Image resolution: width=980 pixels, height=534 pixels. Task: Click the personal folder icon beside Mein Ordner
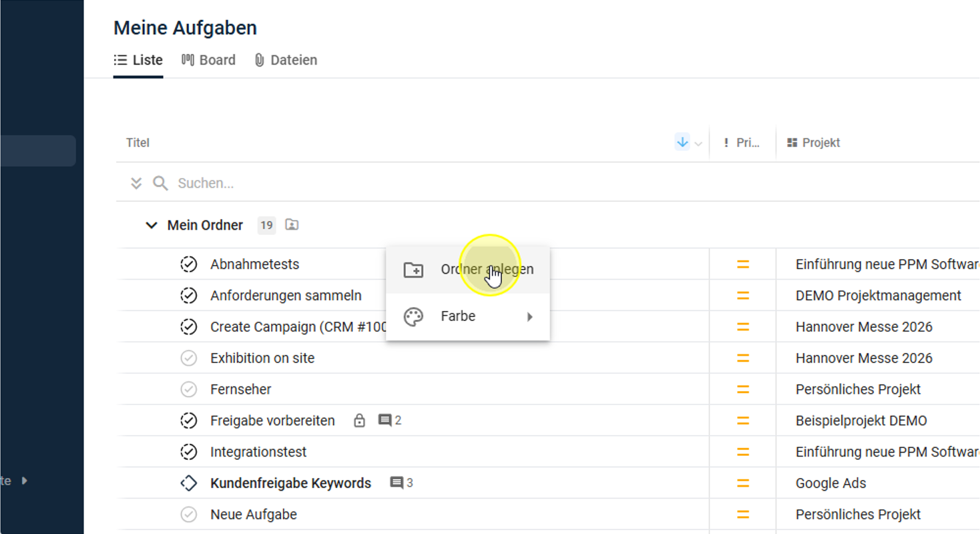pos(292,225)
